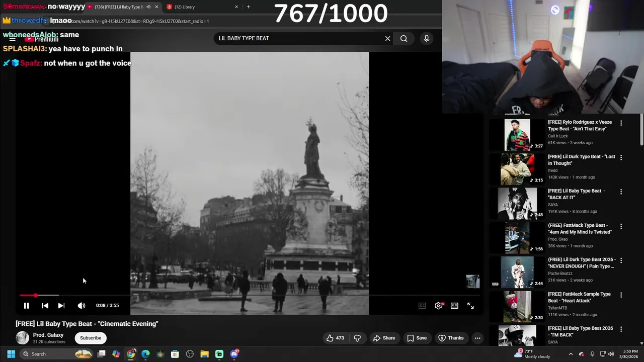The width and height of the screenshot is (644, 362).
Task: Open options for Rylo Rodriguez video
Action: (621, 123)
